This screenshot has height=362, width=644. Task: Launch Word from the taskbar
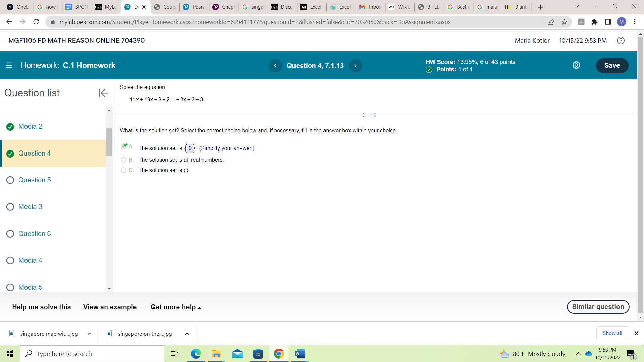coord(299,354)
